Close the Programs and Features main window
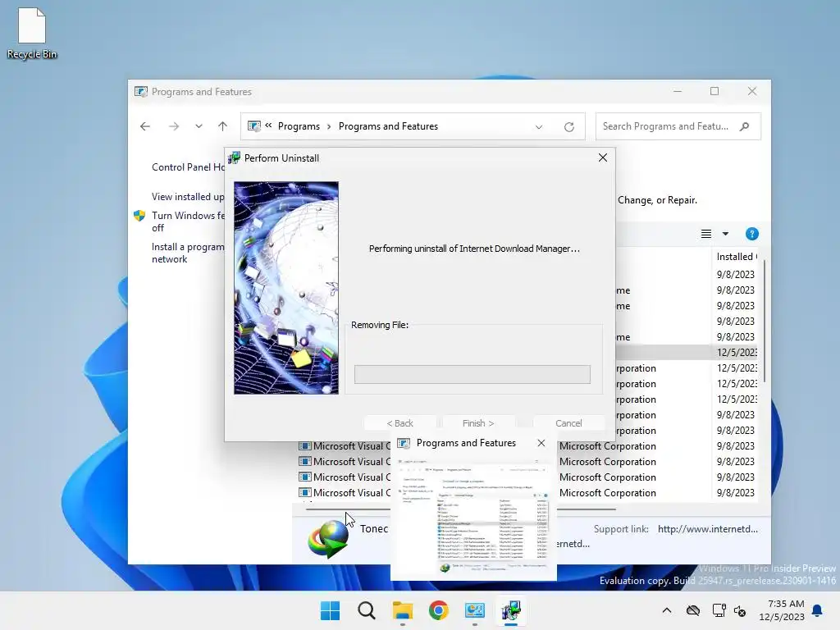 [x=752, y=92]
